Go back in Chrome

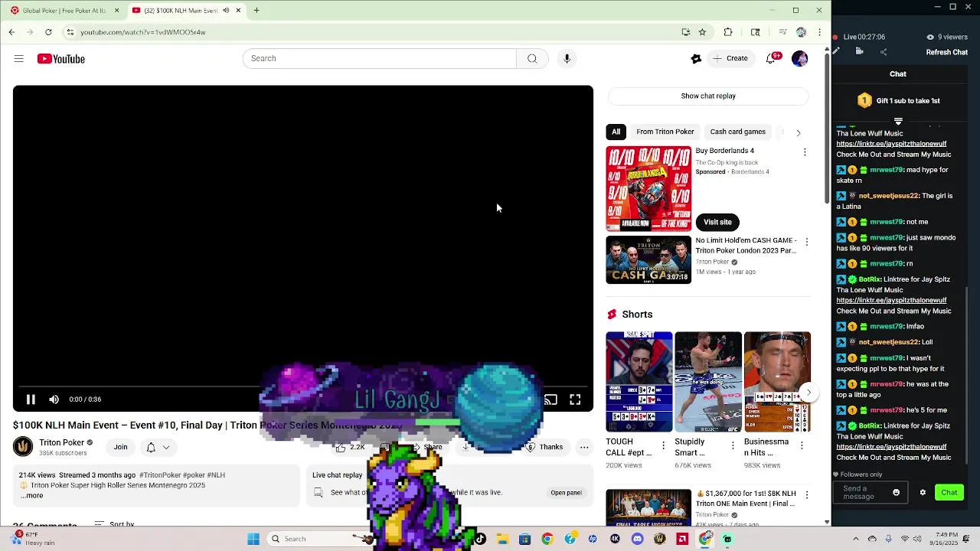click(11, 32)
